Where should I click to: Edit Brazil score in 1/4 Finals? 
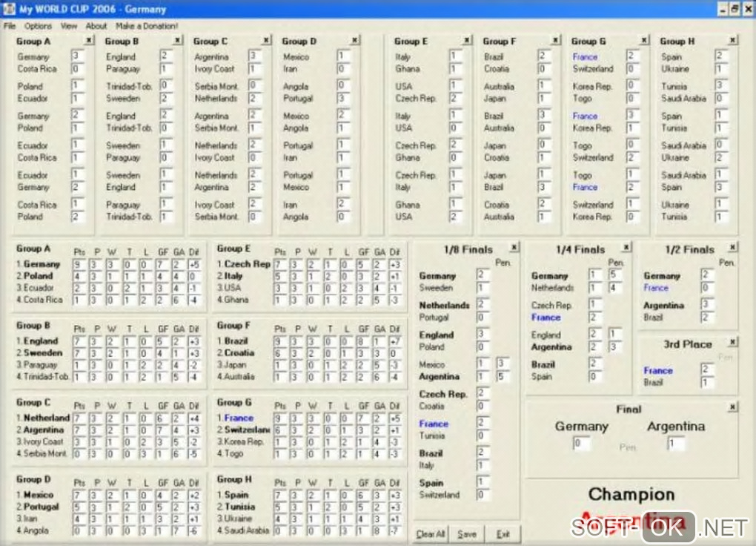pyautogui.click(x=595, y=363)
